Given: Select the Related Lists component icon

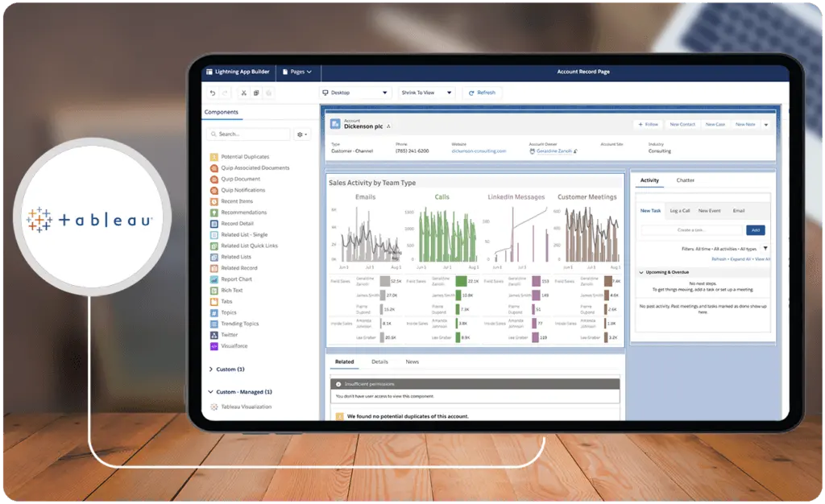Looking at the screenshot, I should click(x=214, y=257).
